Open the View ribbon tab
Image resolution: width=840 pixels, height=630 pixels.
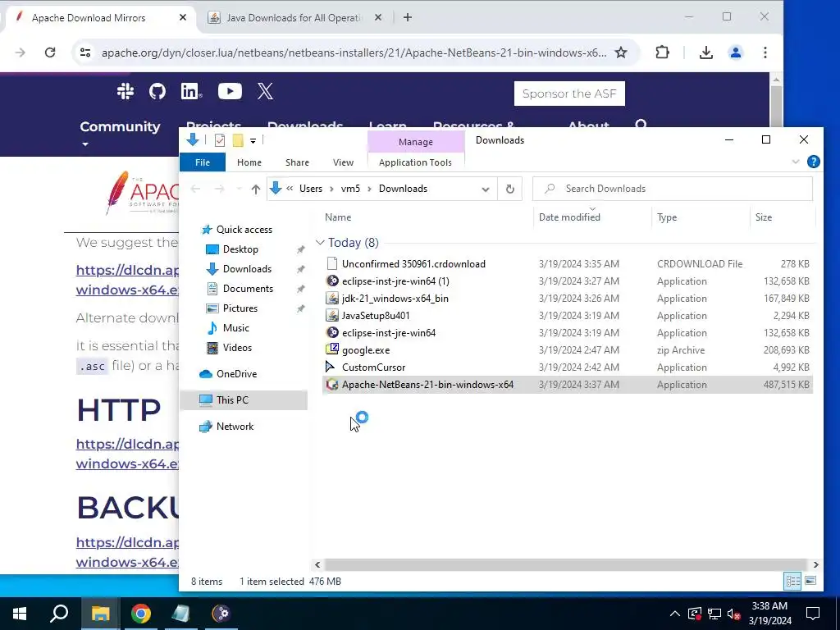tap(343, 162)
